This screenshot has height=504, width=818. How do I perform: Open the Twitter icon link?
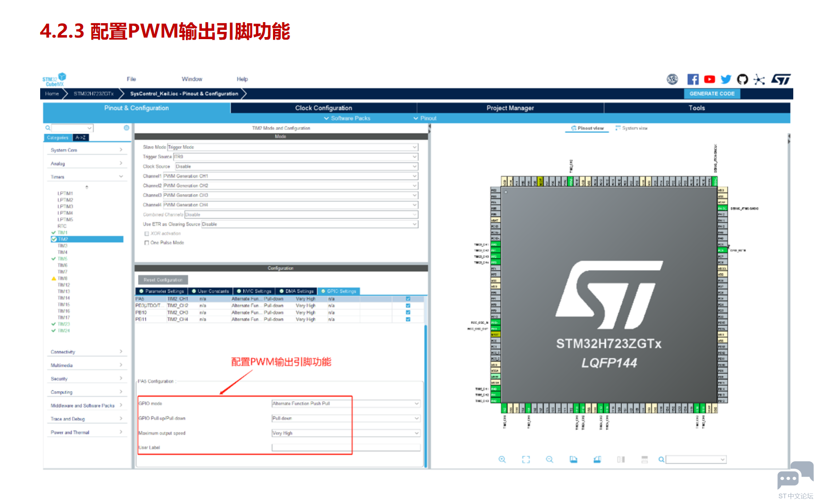pyautogui.click(x=726, y=79)
